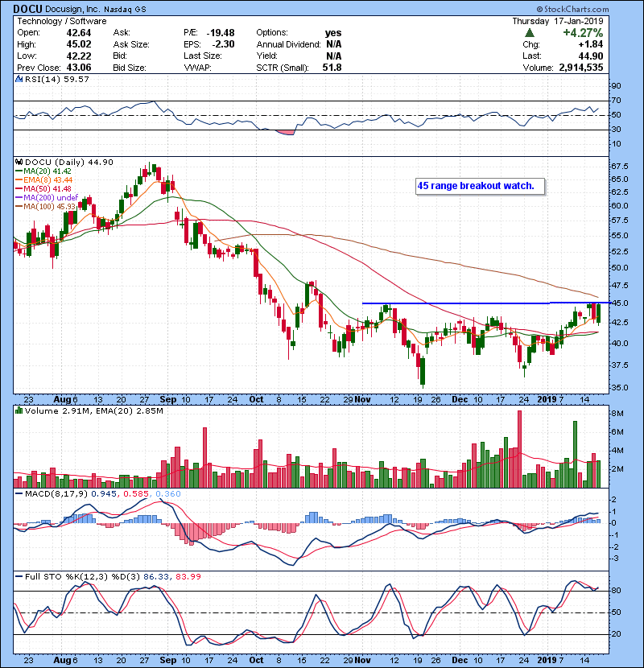Click the 90 label on RSI axis

[617, 86]
